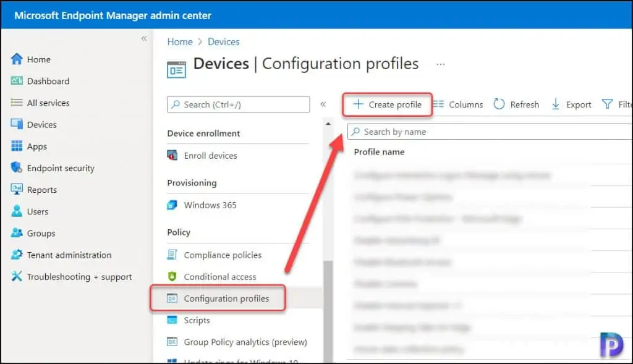Viewport: 633px width, 364px height.
Task: Click the Windows 365 icon
Action: pyautogui.click(x=172, y=205)
